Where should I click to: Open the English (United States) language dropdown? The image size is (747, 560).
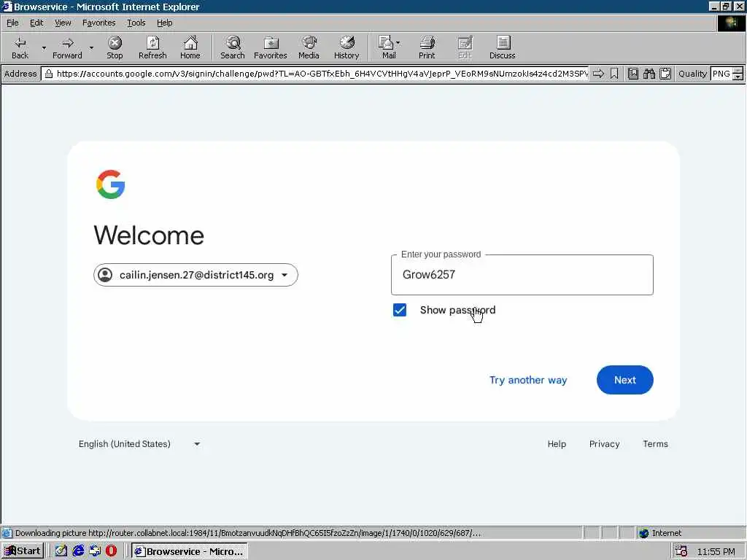[x=139, y=444]
